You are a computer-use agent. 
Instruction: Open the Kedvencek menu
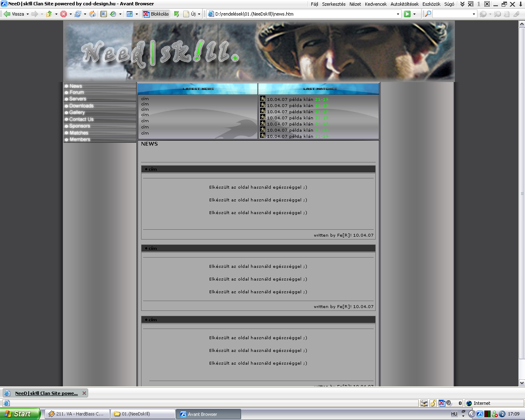click(376, 4)
